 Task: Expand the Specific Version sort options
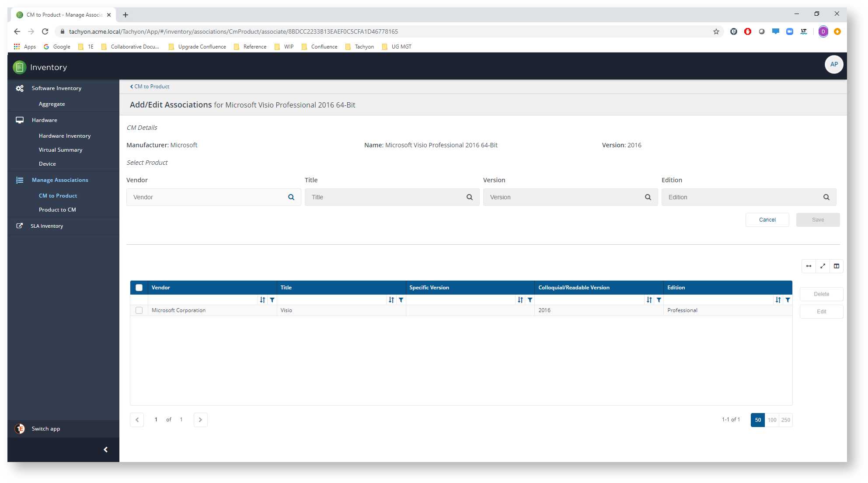(x=519, y=299)
